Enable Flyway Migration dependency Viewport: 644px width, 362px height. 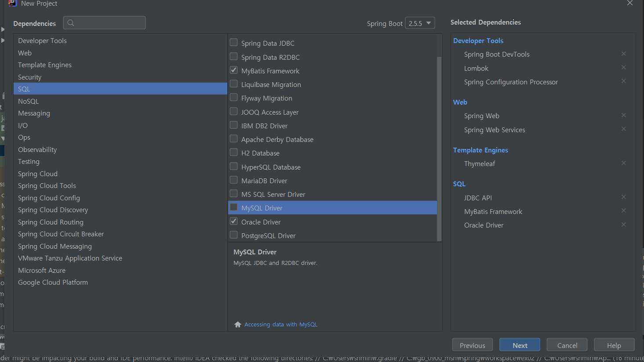[x=234, y=98]
